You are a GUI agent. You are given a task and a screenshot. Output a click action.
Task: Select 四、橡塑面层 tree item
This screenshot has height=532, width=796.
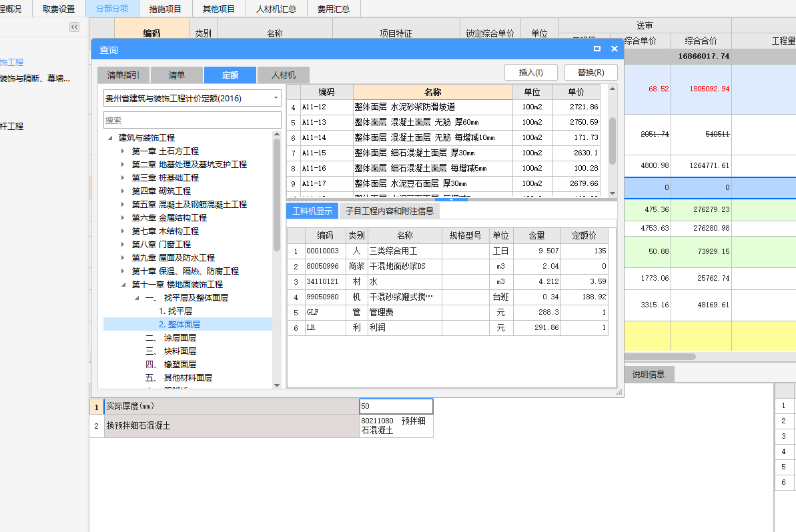[171, 364]
